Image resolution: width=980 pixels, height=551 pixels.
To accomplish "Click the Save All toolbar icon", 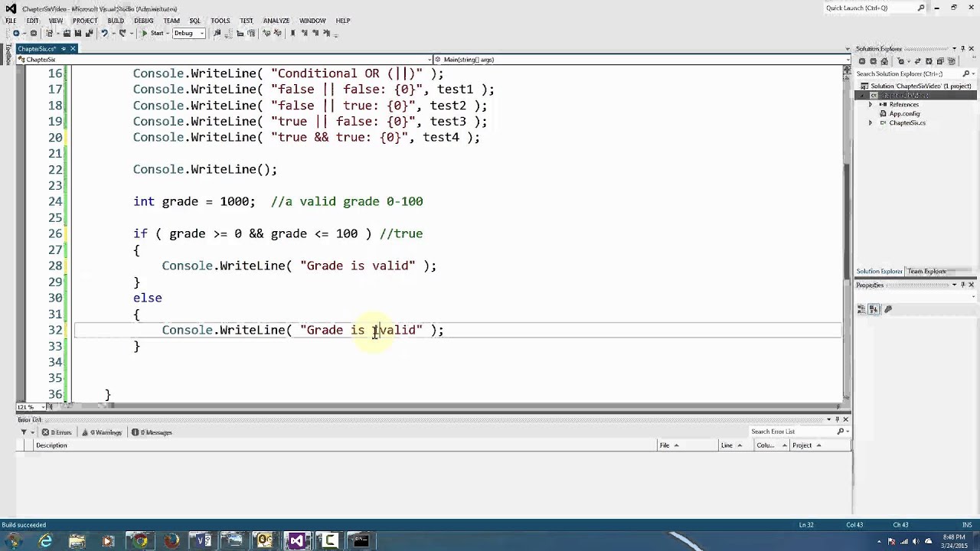I will pos(89,33).
